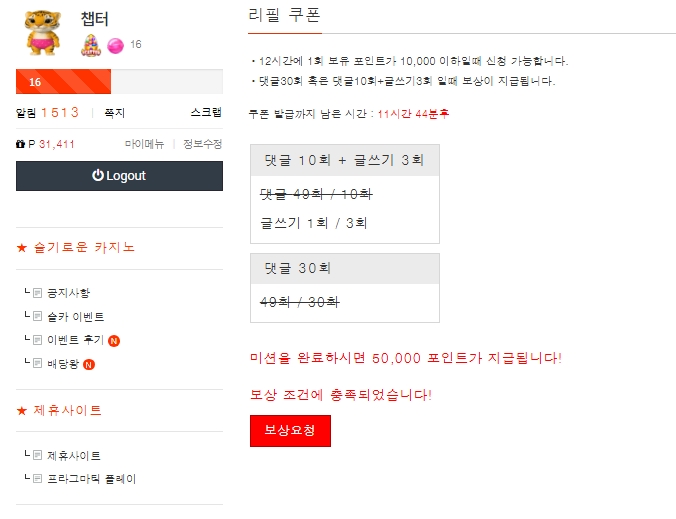Open 마이메뉴
The height and width of the screenshot is (519, 676).
tap(144, 144)
